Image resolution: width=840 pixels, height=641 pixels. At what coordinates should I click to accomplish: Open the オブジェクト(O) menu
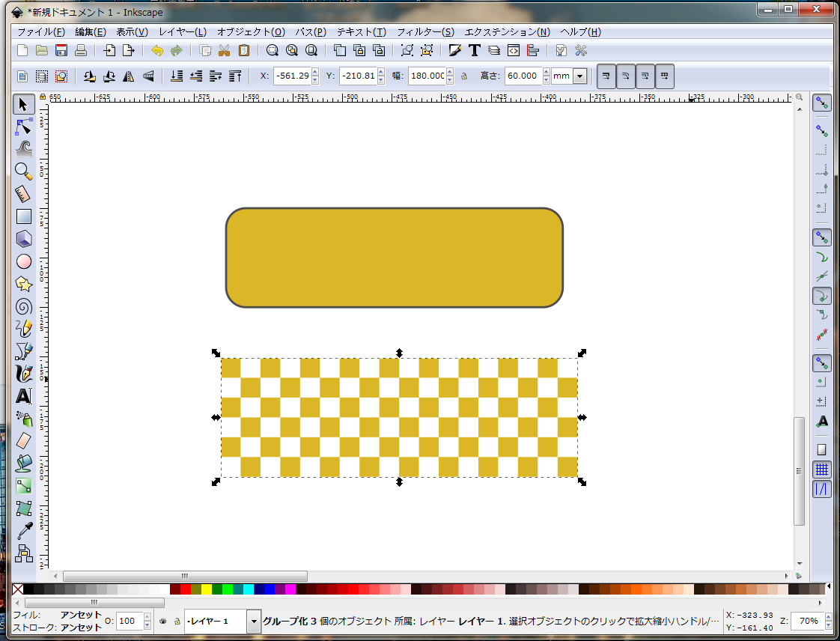tap(251, 32)
